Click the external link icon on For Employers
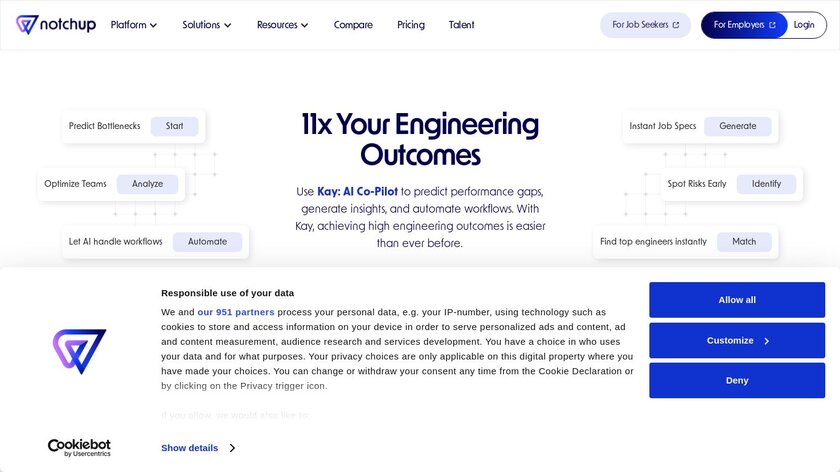The height and width of the screenshot is (472, 840). 772,25
